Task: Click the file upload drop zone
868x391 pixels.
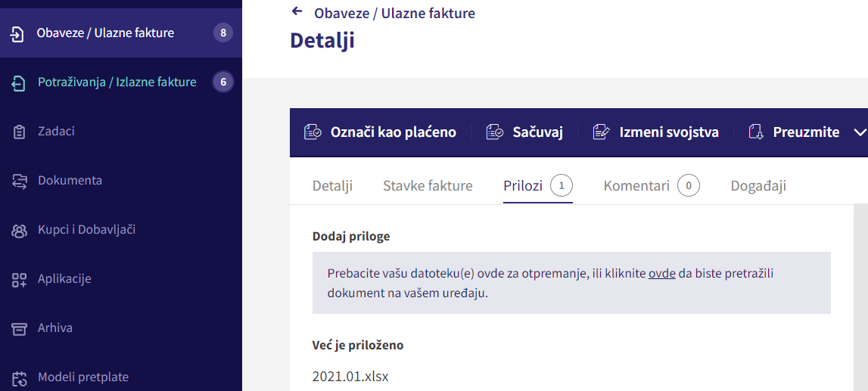Action: tap(571, 283)
